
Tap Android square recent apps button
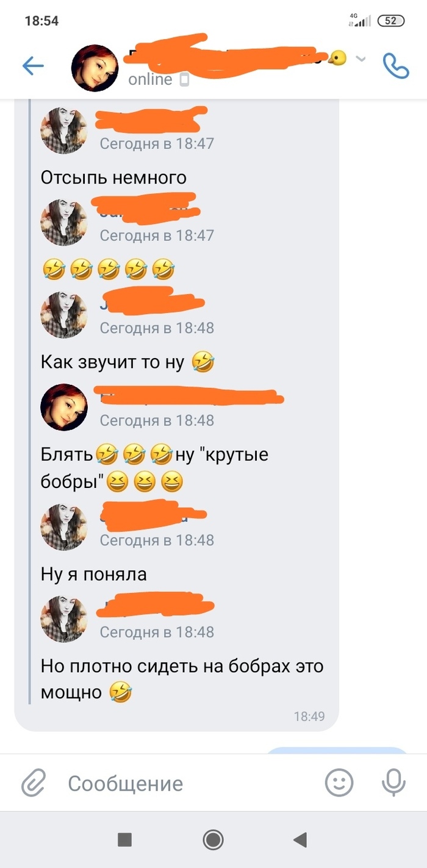click(124, 840)
